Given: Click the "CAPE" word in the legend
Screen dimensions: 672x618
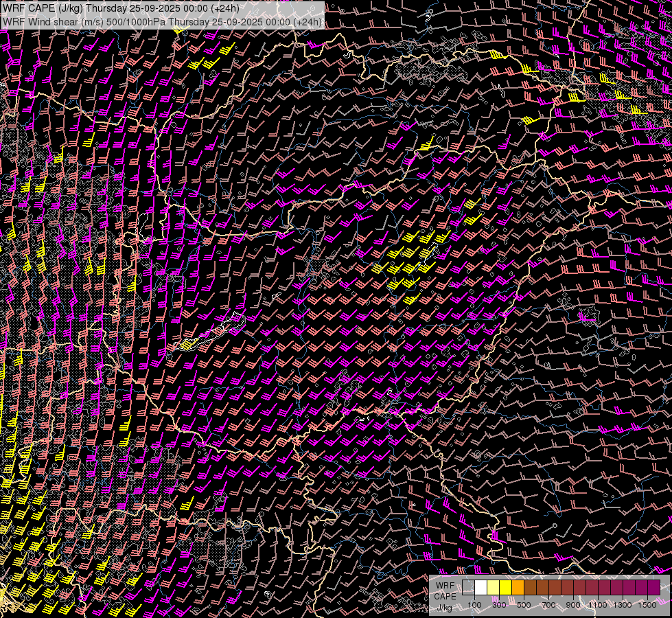Looking at the screenshot, I should (x=445, y=596).
